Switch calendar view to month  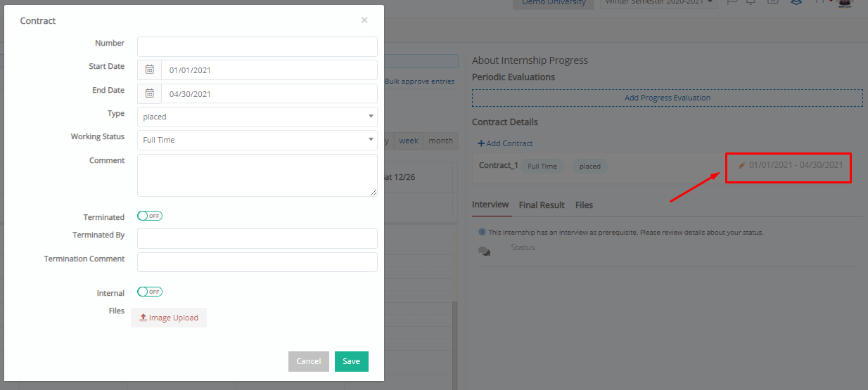(x=441, y=141)
